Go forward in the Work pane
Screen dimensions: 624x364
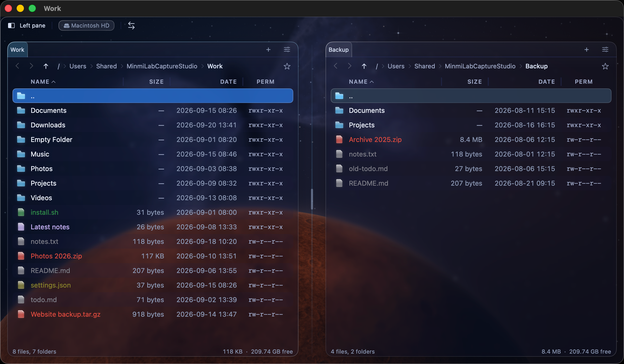coord(31,66)
